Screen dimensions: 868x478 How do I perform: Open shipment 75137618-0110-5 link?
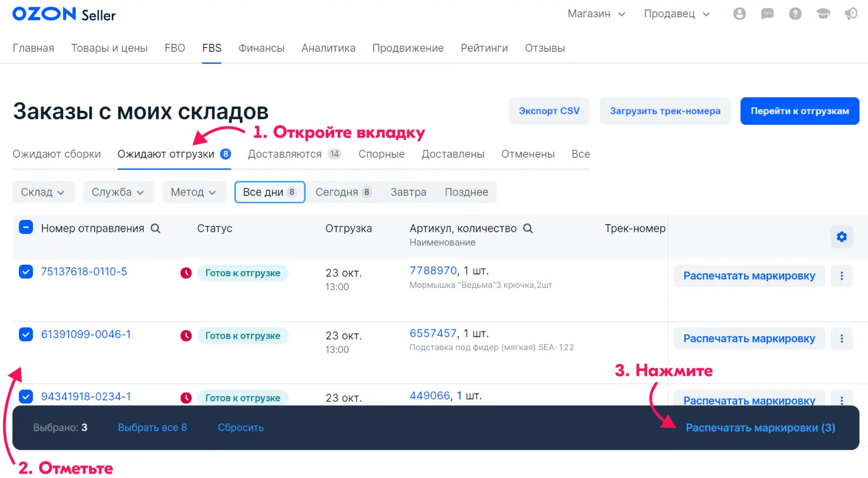click(x=84, y=272)
